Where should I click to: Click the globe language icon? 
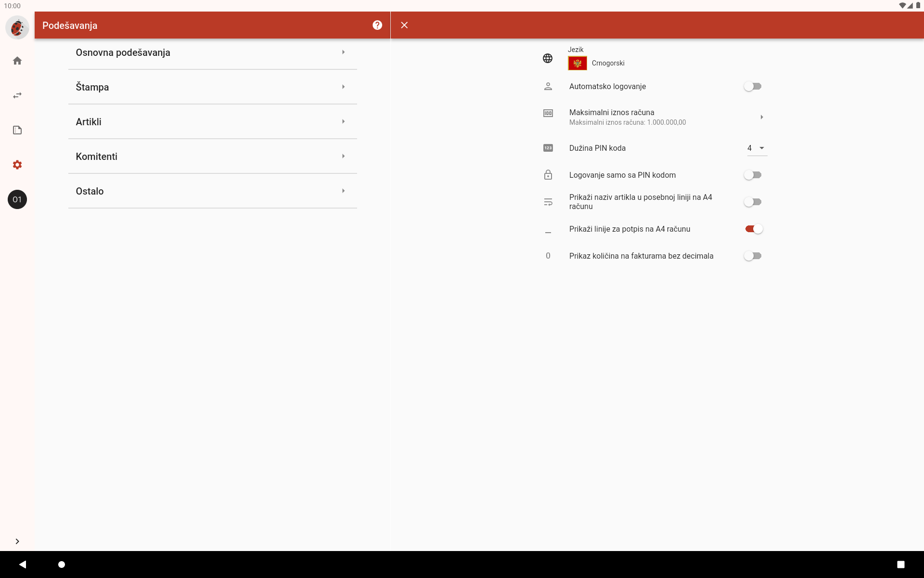[548, 58]
